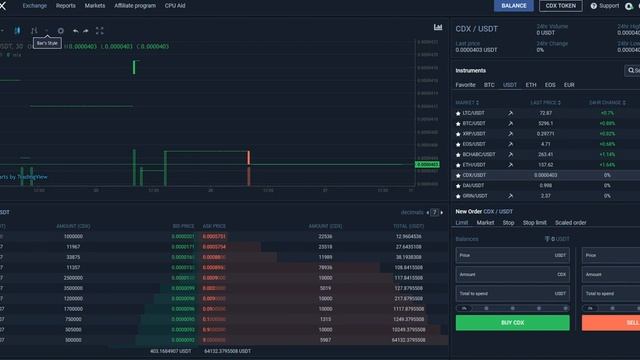This screenshot has height=360, width=640.
Task: Toggle favorite star for BCHABC/USDT
Action: [x=458, y=155]
